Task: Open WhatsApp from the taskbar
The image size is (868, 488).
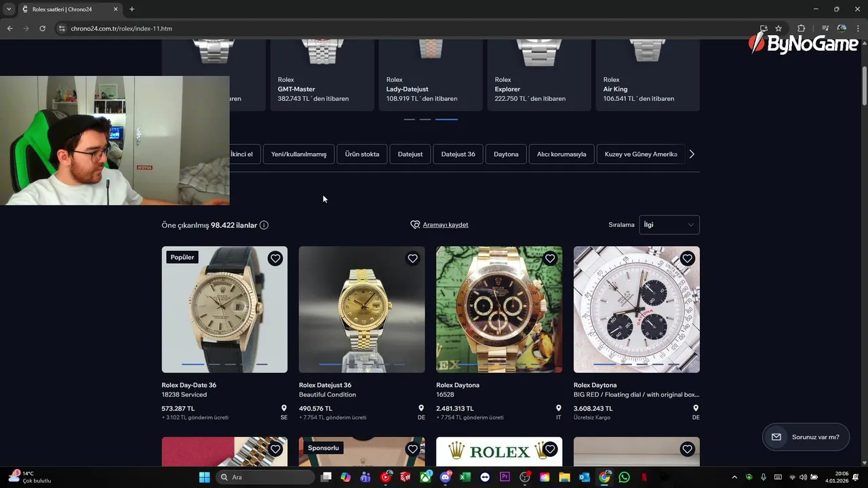Action: pos(624,477)
